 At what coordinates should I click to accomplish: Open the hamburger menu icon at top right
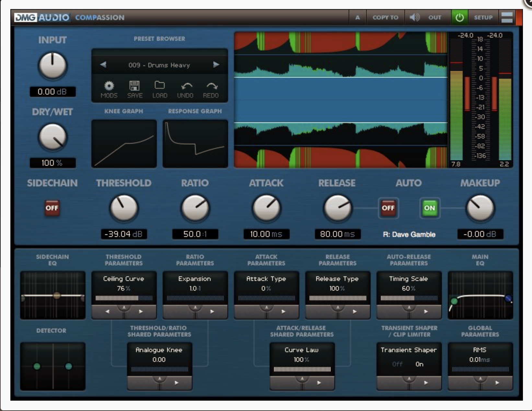click(507, 17)
